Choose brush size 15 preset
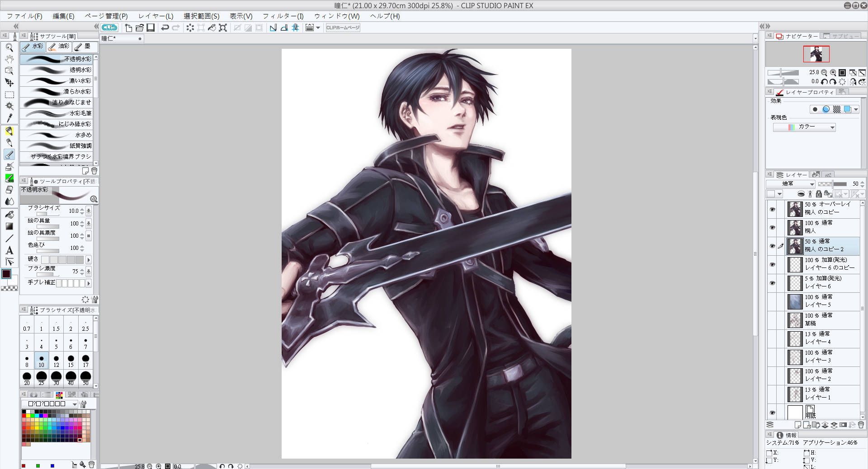This screenshot has width=868, height=469. point(71,361)
